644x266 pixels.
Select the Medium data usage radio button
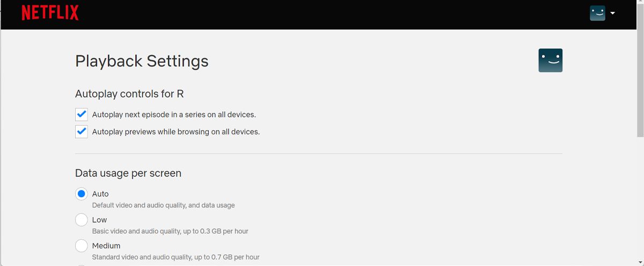[82, 246]
